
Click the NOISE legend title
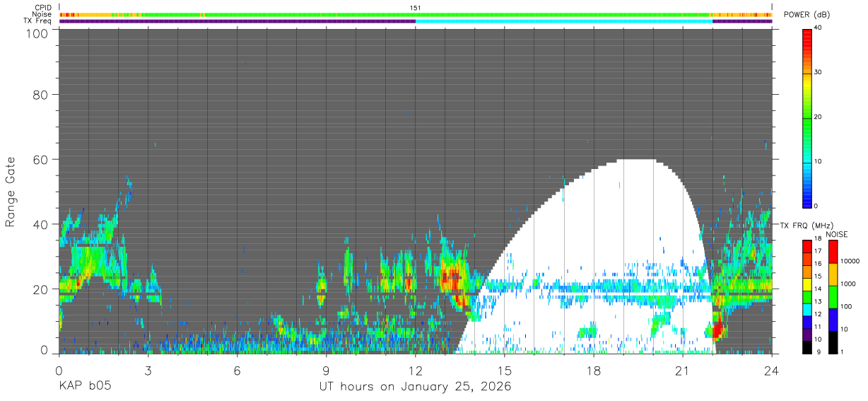tap(837, 234)
